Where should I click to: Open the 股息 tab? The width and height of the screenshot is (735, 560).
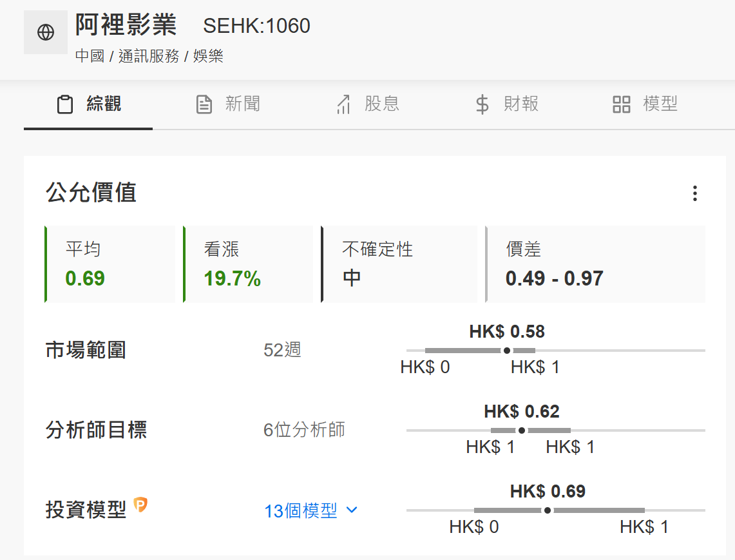(x=367, y=104)
